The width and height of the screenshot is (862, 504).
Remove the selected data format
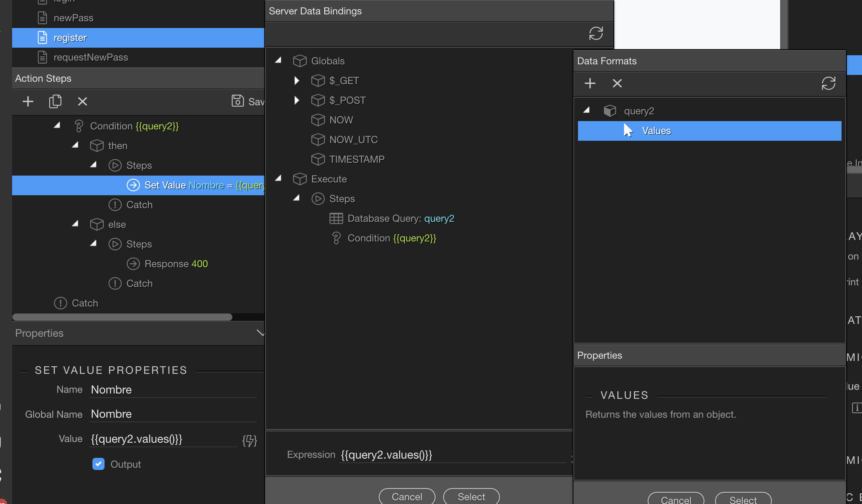[x=617, y=83]
